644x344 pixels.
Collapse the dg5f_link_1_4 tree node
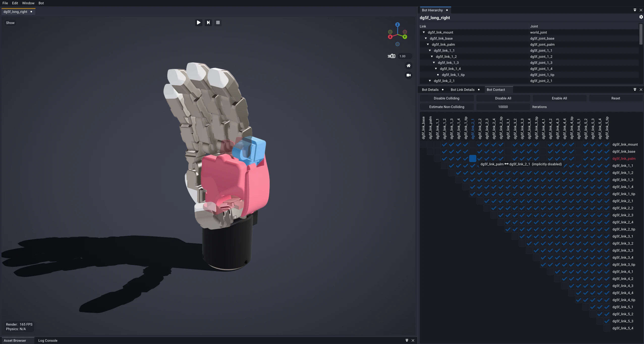pyautogui.click(x=436, y=69)
